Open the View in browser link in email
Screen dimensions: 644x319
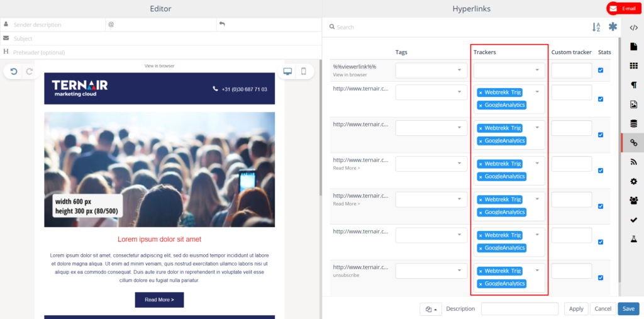pos(159,66)
